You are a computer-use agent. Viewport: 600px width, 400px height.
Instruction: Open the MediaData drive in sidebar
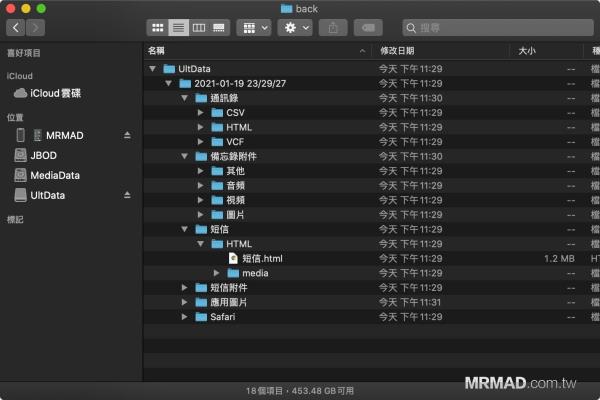pos(47,175)
